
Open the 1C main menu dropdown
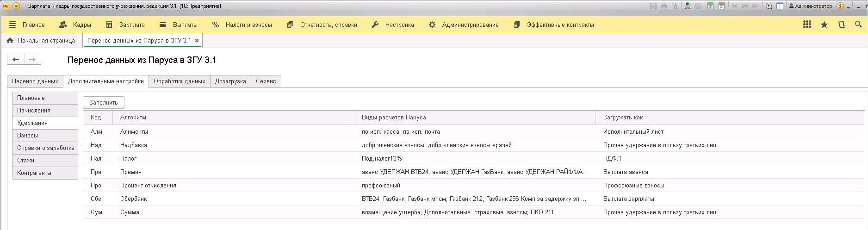16,6
